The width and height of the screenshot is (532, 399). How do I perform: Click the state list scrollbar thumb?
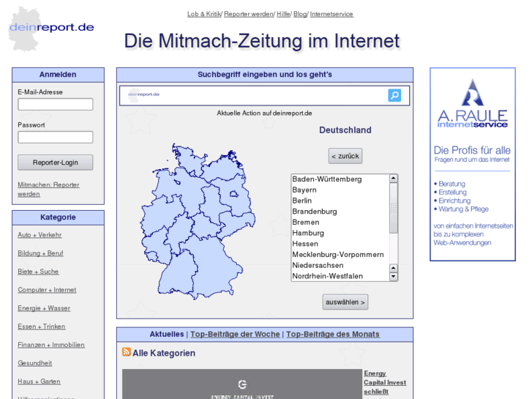[x=393, y=208]
